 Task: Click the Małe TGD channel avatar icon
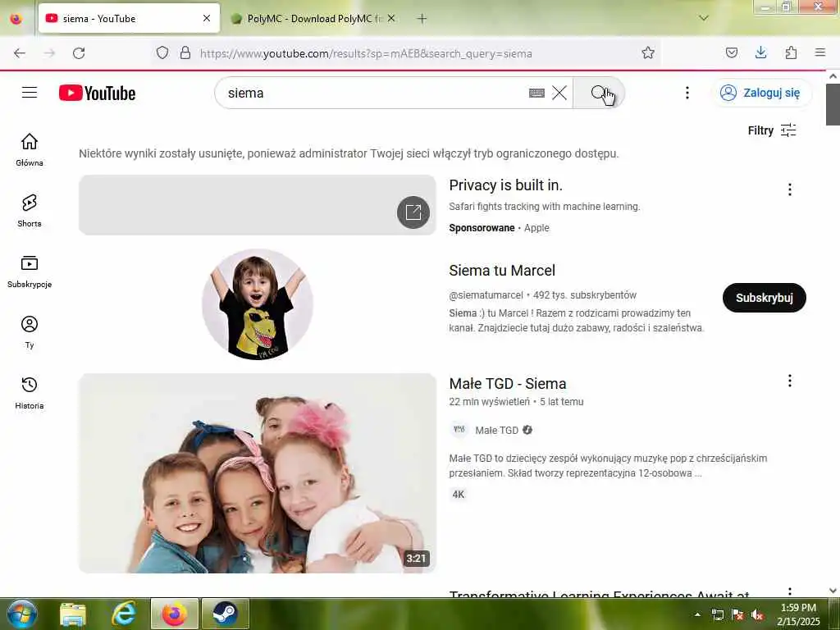[459, 430]
